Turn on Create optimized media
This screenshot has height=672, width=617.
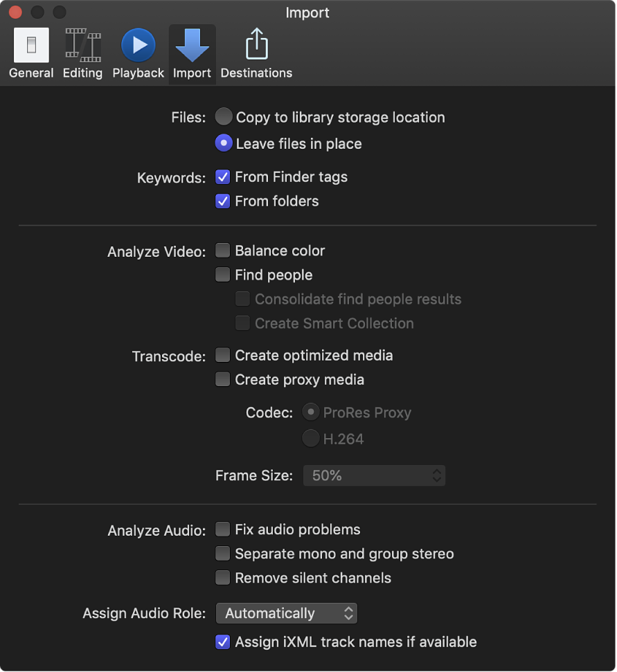(x=223, y=355)
